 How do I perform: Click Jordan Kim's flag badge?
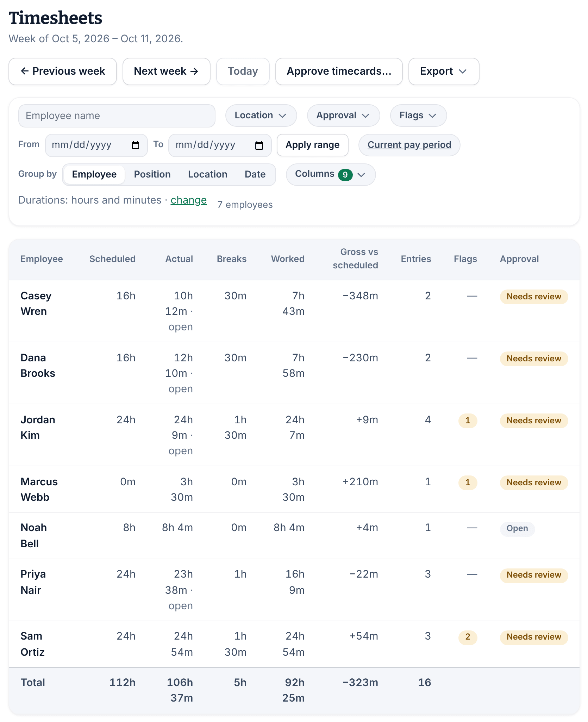(x=468, y=421)
